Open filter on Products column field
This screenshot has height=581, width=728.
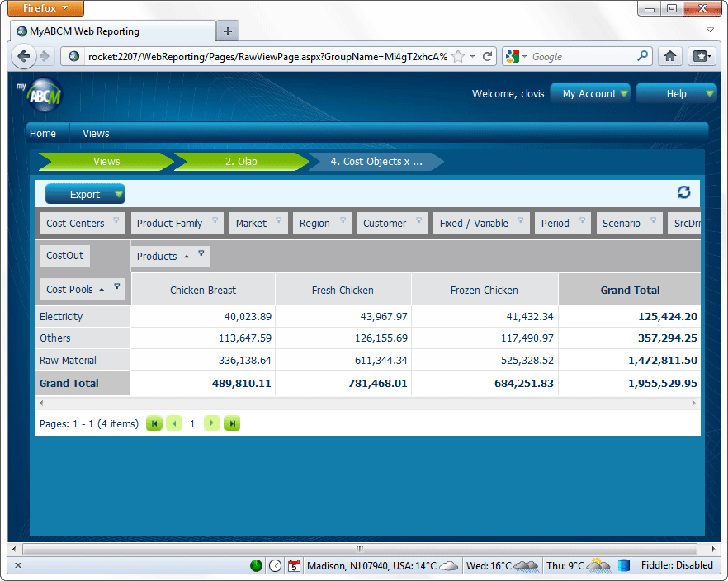coord(201,253)
